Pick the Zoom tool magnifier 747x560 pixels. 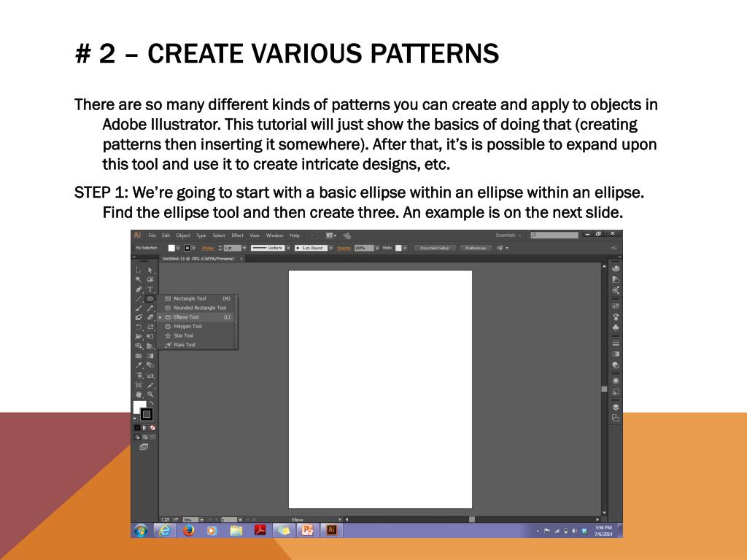point(150,394)
